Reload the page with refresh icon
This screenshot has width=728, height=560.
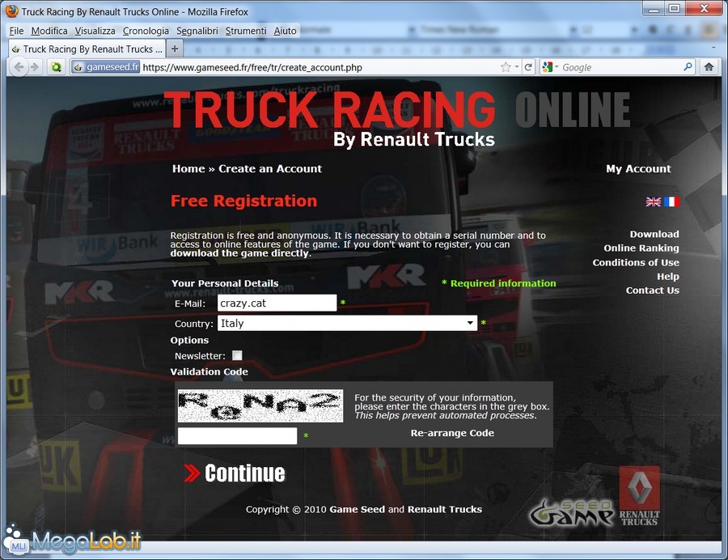tap(528, 67)
